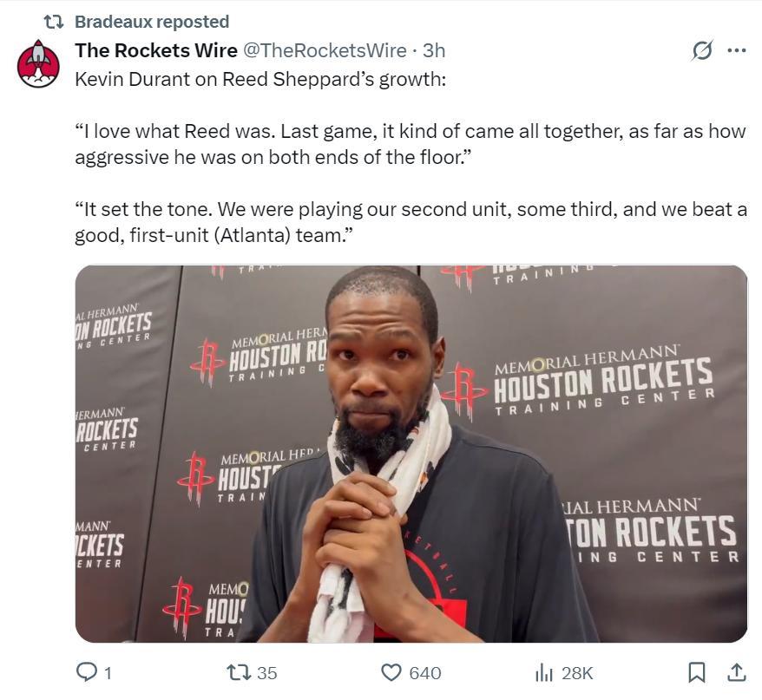Click the Grok explain post icon
The width and height of the screenshot is (762, 700).
(701, 51)
